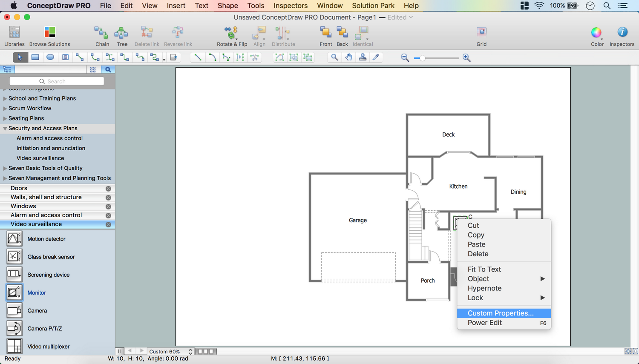The height and width of the screenshot is (364, 639).
Task: Bring shape to Front
Action: coord(325,32)
